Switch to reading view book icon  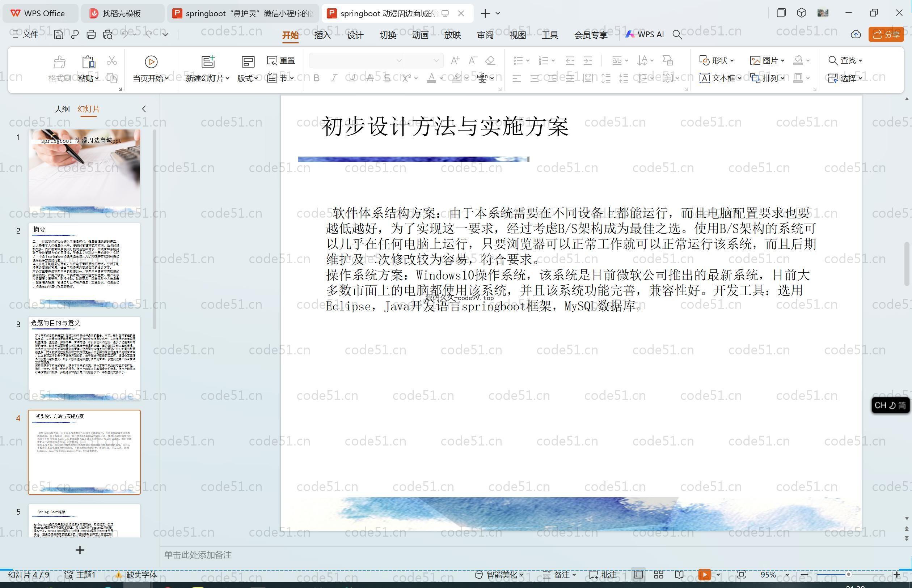coord(679,575)
